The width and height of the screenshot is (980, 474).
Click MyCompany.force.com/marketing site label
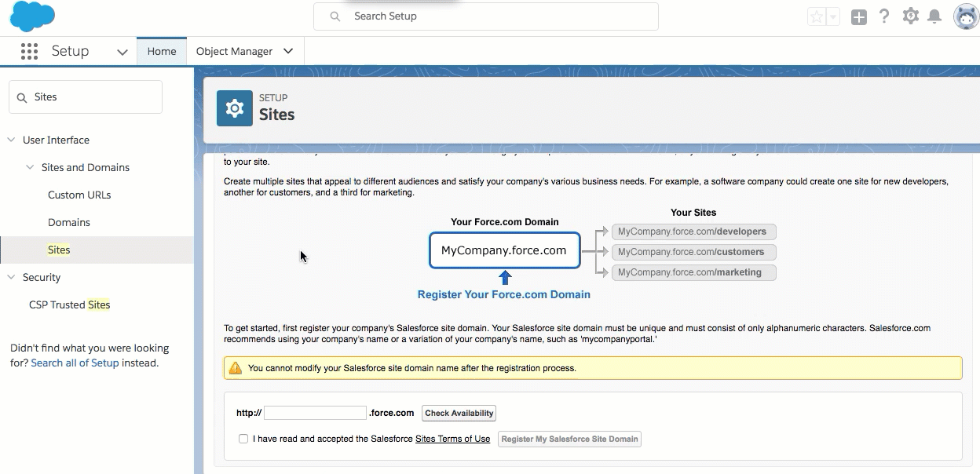693,272
